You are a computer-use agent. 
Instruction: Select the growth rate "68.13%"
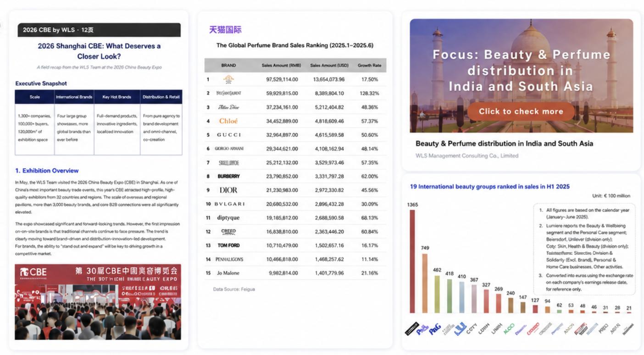click(370, 218)
